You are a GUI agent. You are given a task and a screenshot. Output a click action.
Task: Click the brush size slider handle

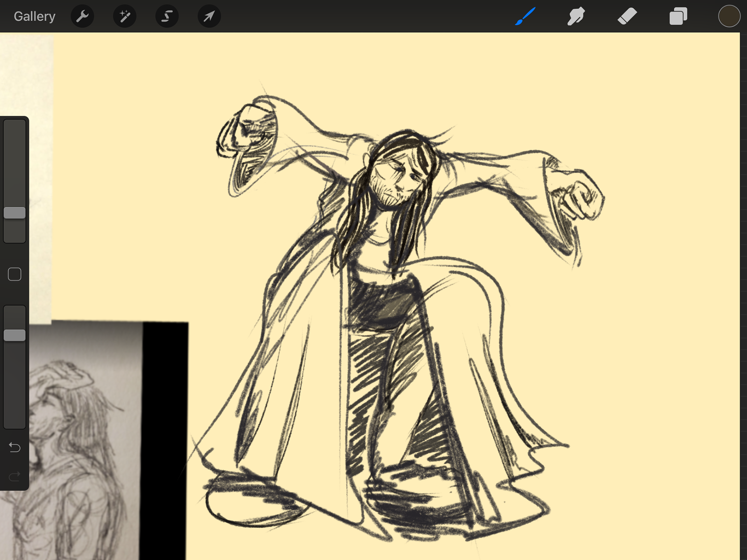(x=15, y=213)
